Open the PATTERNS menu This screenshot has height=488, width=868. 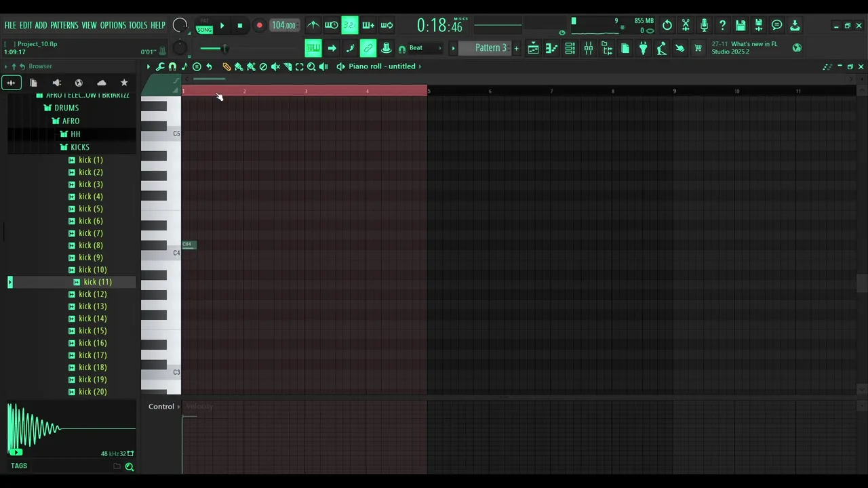click(x=64, y=25)
